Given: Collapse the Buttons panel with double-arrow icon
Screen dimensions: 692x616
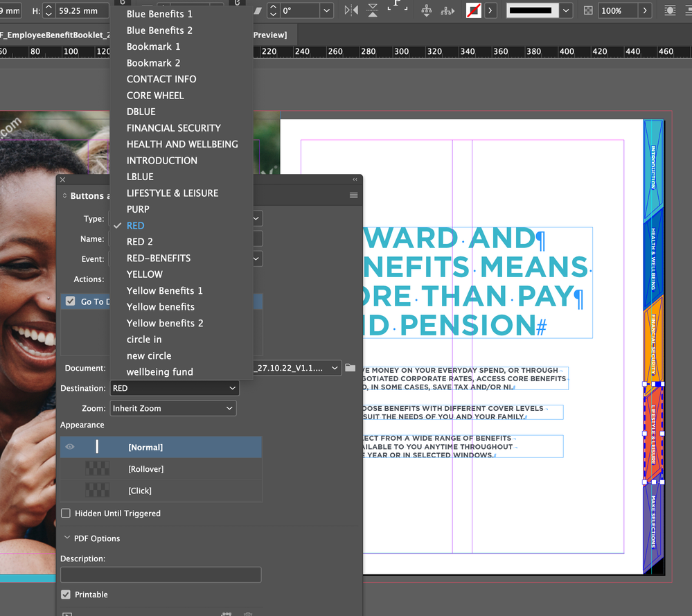Looking at the screenshot, I should (355, 179).
